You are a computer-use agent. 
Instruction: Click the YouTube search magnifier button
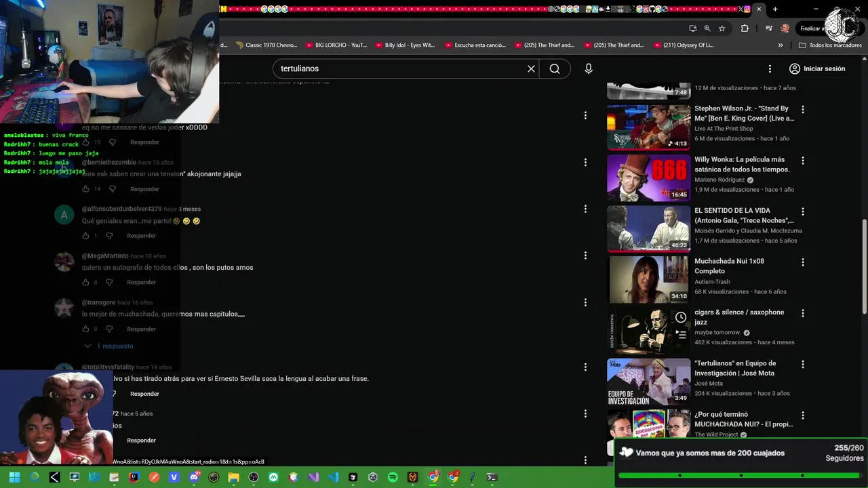(x=555, y=68)
